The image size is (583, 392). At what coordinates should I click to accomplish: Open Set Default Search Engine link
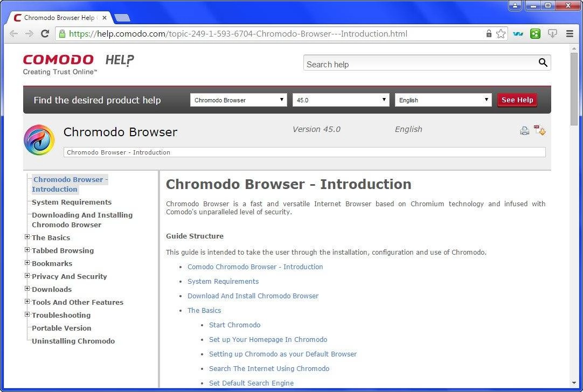pos(251,383)
